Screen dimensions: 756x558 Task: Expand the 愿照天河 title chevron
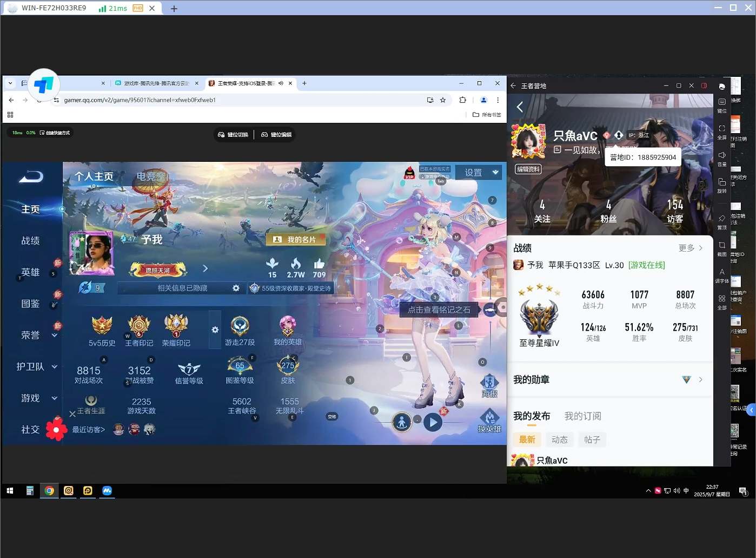coord(205,268)
